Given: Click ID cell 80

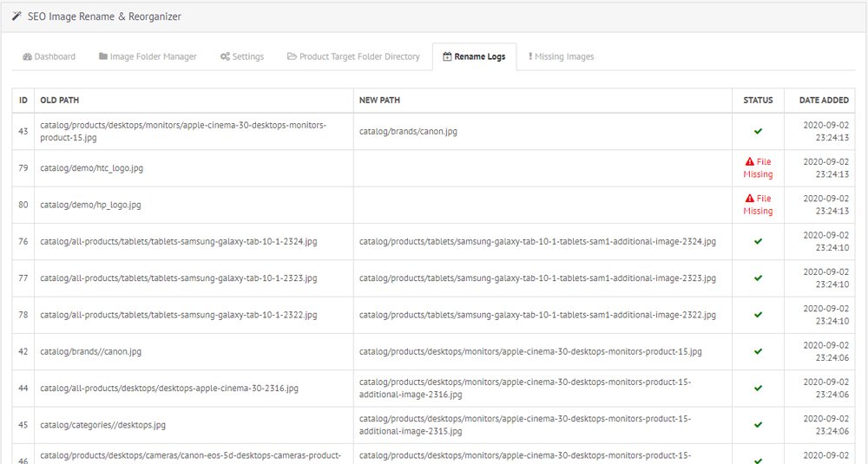Looking at the screenshot, I should pos(23,205).
